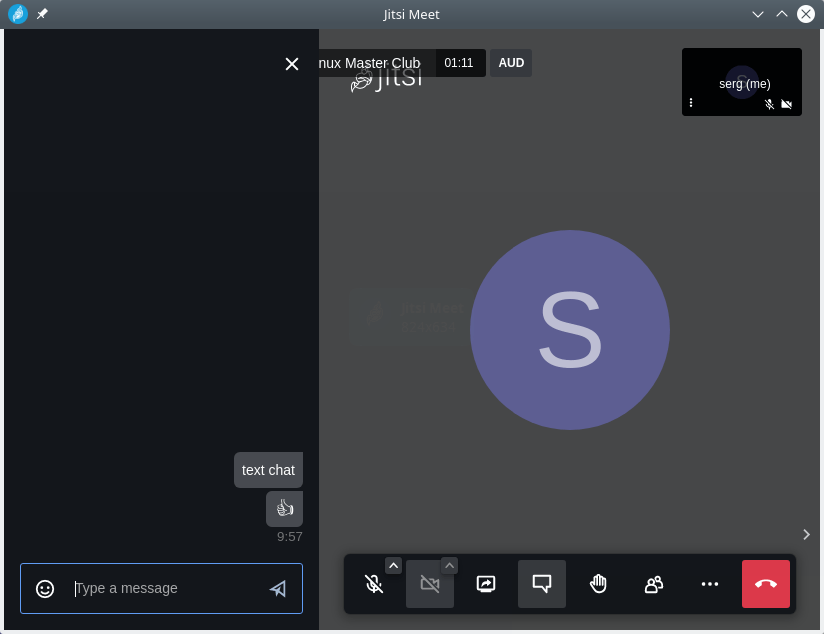Expand the filmstrip with the right chevron
The image size is (824, 634).
806,534
